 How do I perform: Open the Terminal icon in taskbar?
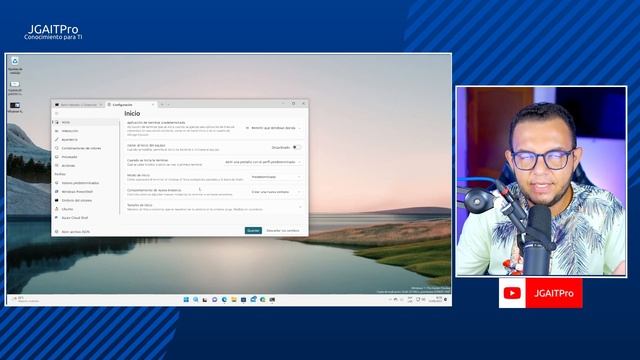pos(272,300)
